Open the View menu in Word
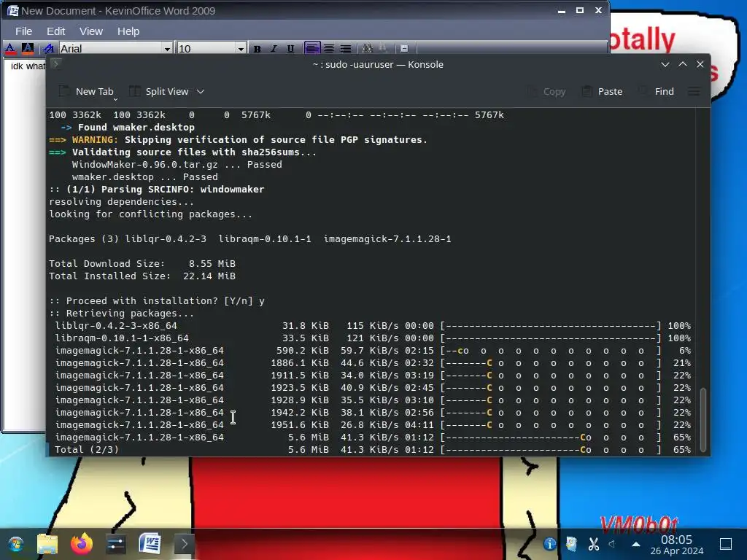Image resolution: width=747 pixels, height=560 pixels. tap(91, 31)
